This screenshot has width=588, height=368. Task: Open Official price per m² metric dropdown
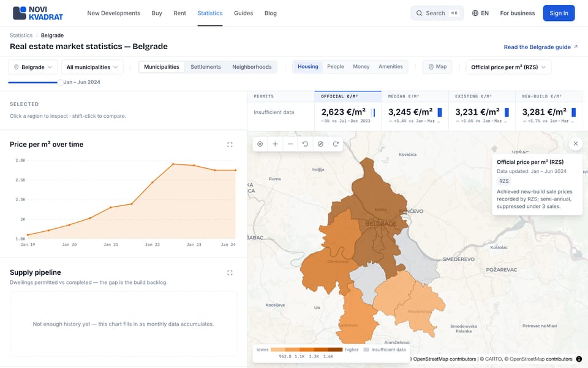[x=508, y=67]
